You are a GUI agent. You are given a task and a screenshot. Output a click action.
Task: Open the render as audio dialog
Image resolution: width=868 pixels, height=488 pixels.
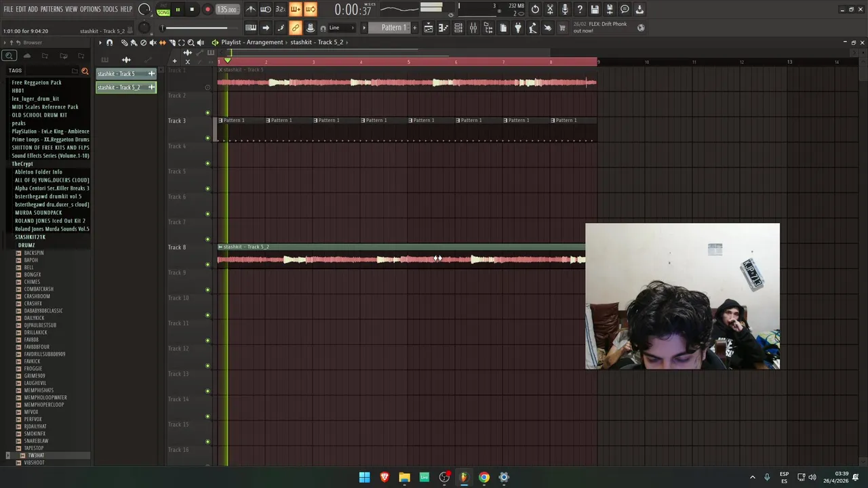[610, 9]
